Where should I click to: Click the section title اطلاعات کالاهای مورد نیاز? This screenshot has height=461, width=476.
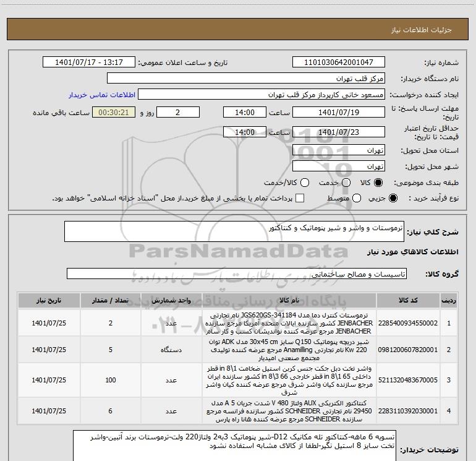[x=412, y=252]
